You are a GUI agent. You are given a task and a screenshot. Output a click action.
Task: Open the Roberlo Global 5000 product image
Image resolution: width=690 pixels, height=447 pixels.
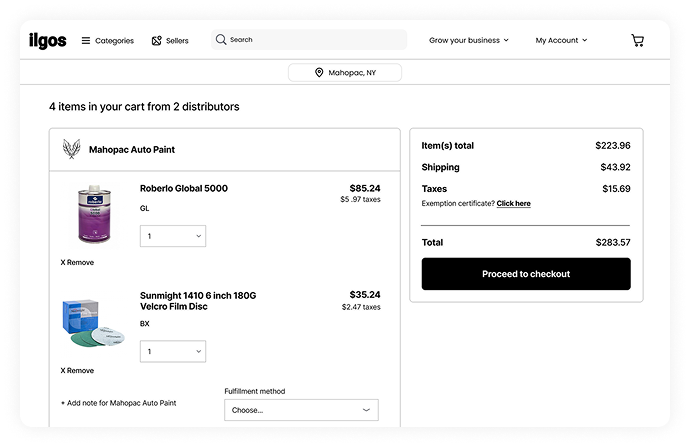pos(94,214)
